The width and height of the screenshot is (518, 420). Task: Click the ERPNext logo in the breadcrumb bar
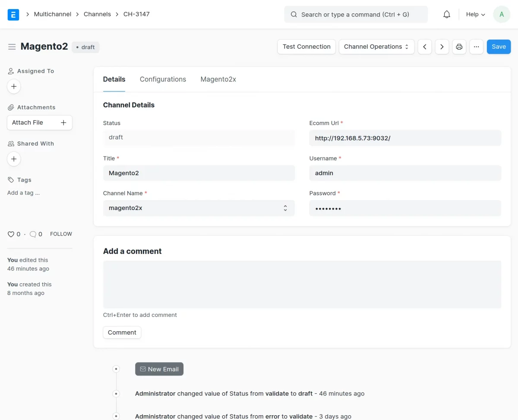point(13,14)
